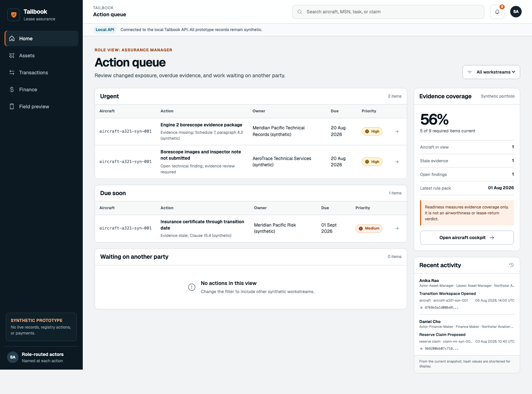Click the filter lines icon in the workstreams button
Viewport: 532px width, 394px height.
(470, 72)
